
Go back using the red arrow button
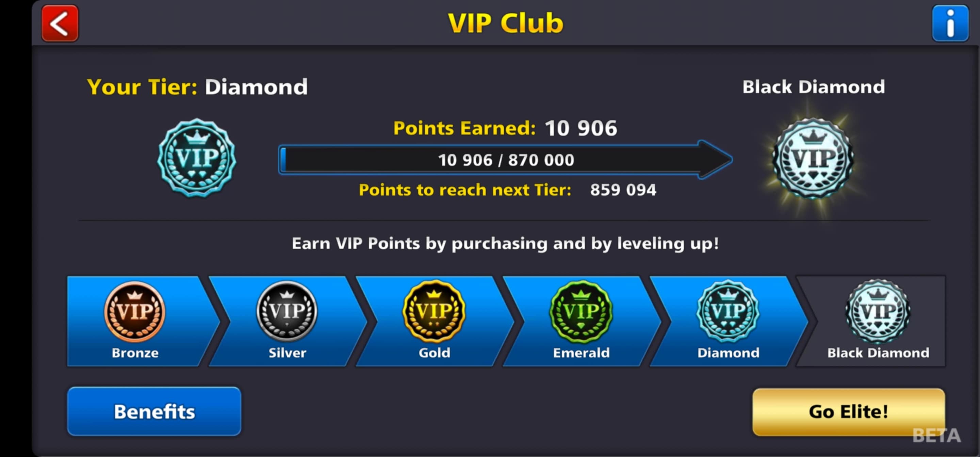[x=60, y=23]
